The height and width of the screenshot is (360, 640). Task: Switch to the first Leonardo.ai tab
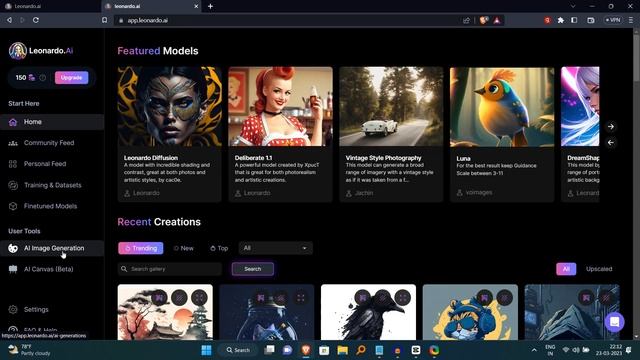[x=50, y=6]
